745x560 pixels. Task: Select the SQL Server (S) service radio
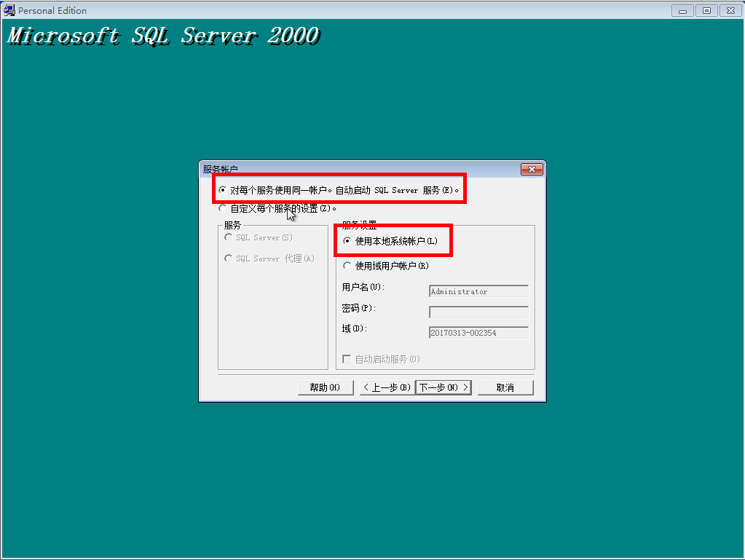(229, 237)
